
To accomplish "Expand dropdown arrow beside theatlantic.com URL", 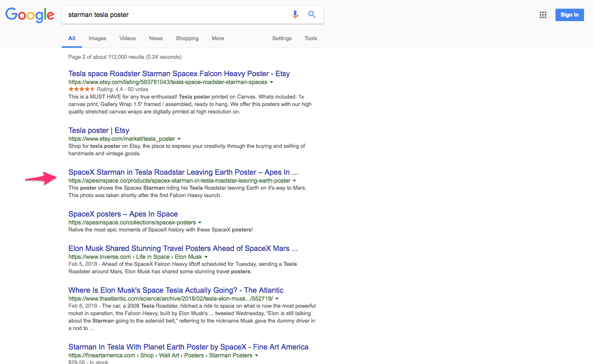I will pos(277,299).
